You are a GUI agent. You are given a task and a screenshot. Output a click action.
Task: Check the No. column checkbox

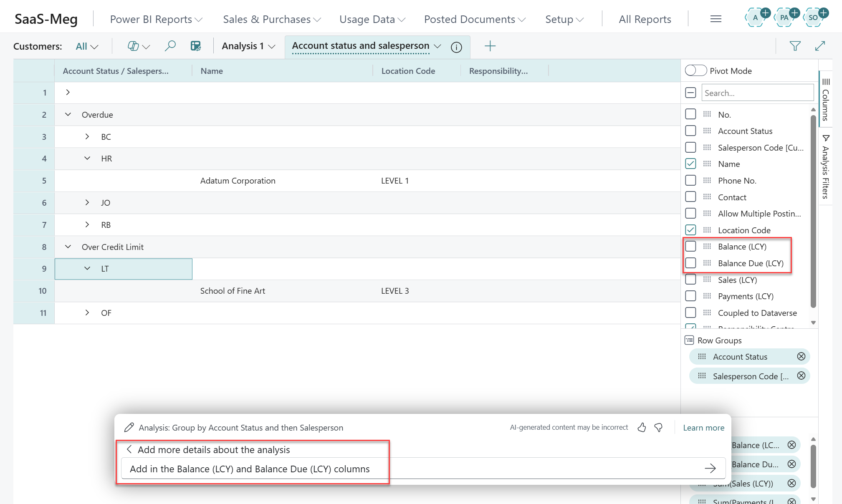pyautogui.click(x=690, y=114)
